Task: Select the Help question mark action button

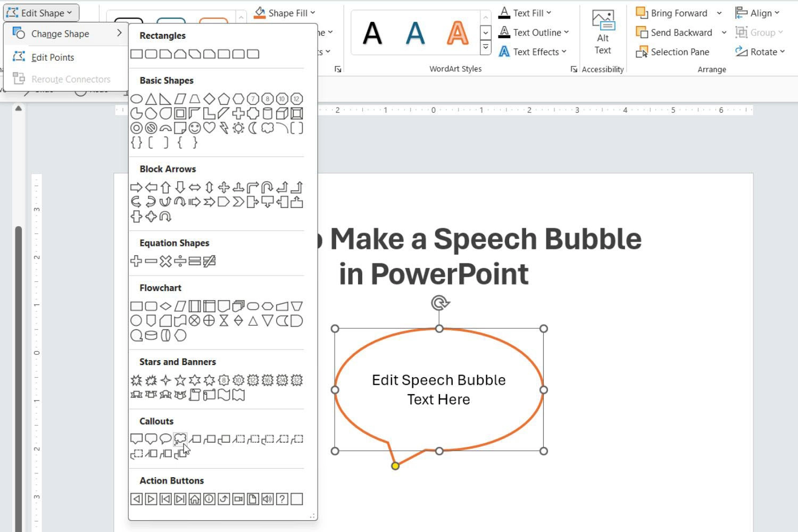Action: coord(282,499)
